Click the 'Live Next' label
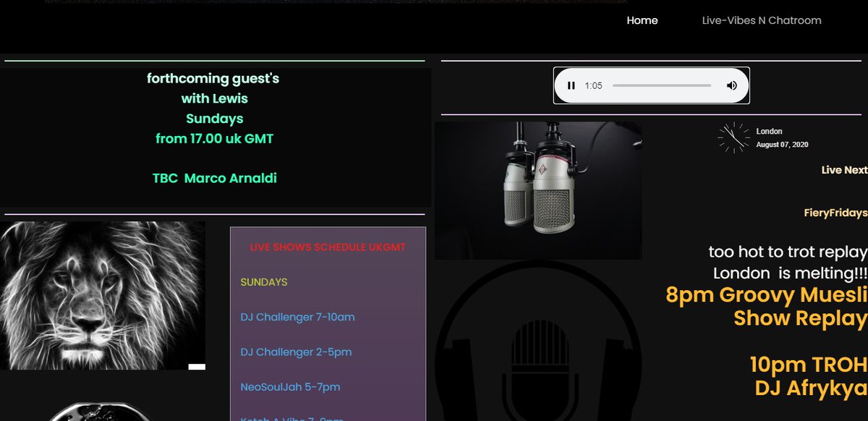 point(844,170)
